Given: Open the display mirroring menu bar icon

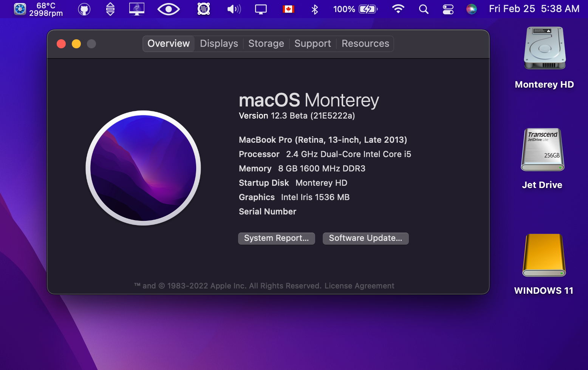Looking at the screenshot, I should (261, 9).
